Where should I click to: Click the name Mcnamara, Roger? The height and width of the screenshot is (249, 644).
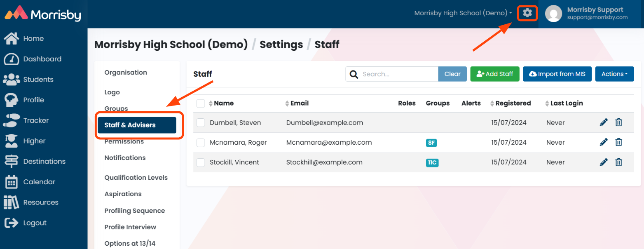(x=238, y=142)
